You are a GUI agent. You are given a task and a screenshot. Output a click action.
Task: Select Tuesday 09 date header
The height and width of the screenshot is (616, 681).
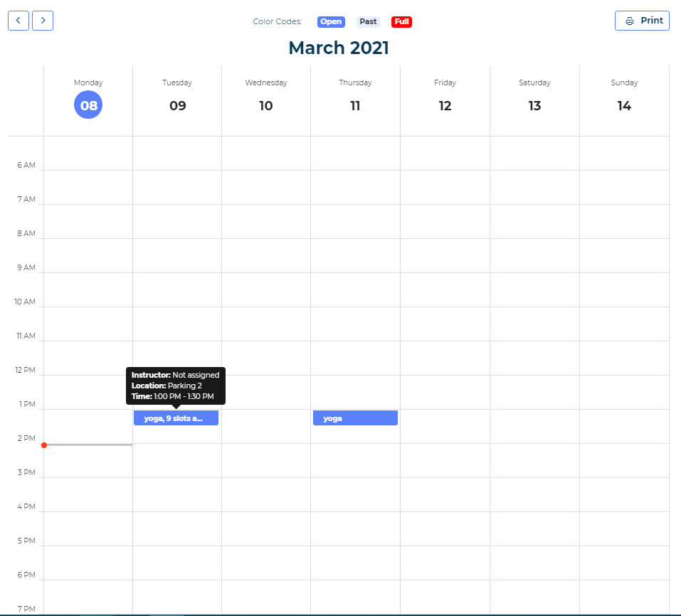point(177,105)
